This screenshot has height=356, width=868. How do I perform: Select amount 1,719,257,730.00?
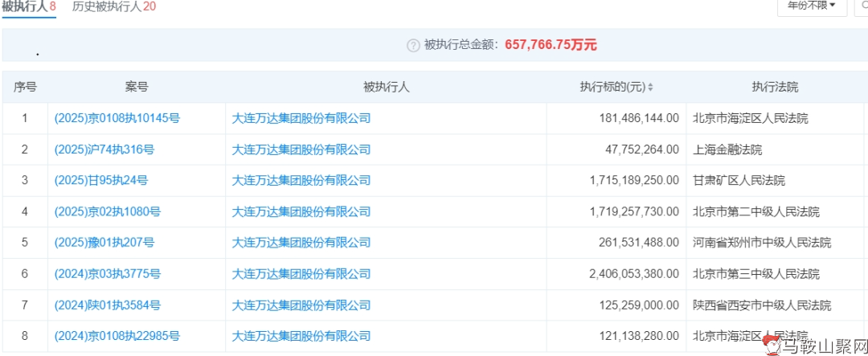(635, 211)
